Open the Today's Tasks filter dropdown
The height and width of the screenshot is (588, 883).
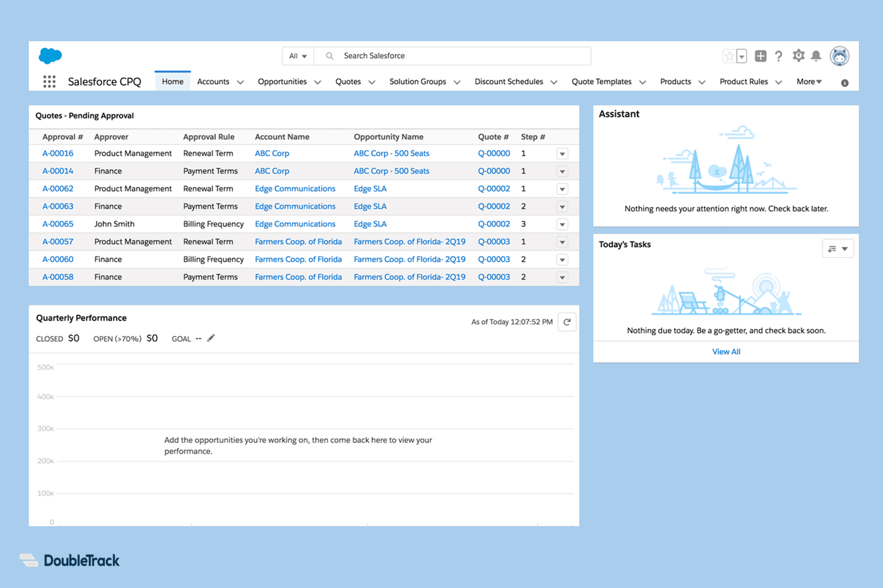pos(838,248)
